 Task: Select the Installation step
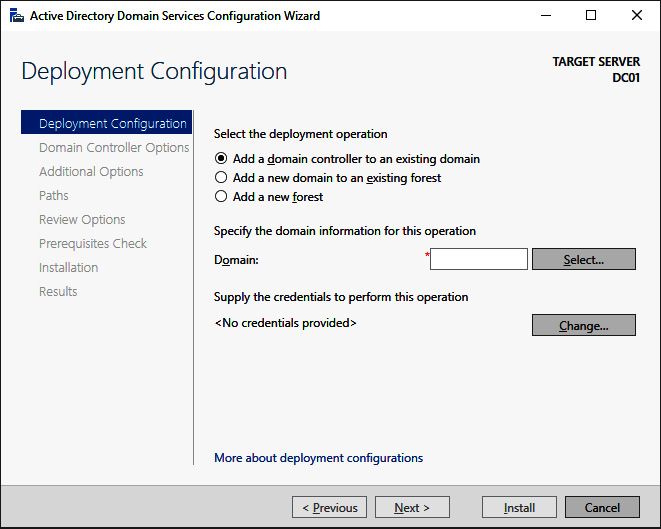68,268
